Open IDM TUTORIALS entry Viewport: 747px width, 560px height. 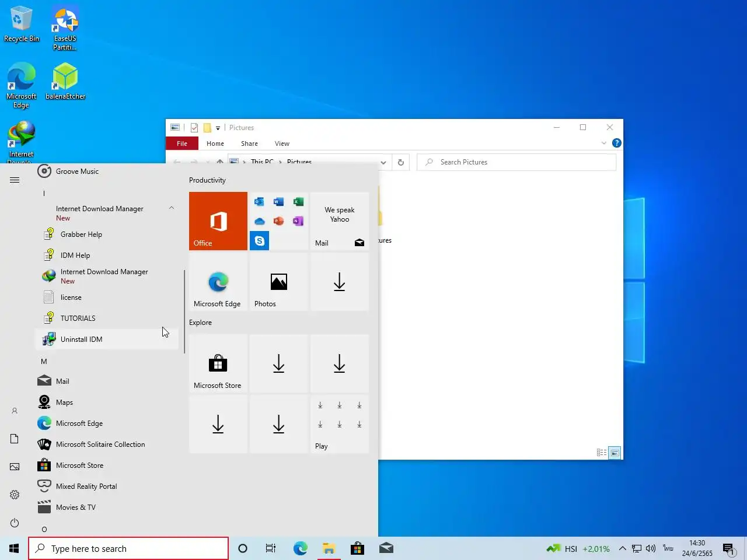107,318
